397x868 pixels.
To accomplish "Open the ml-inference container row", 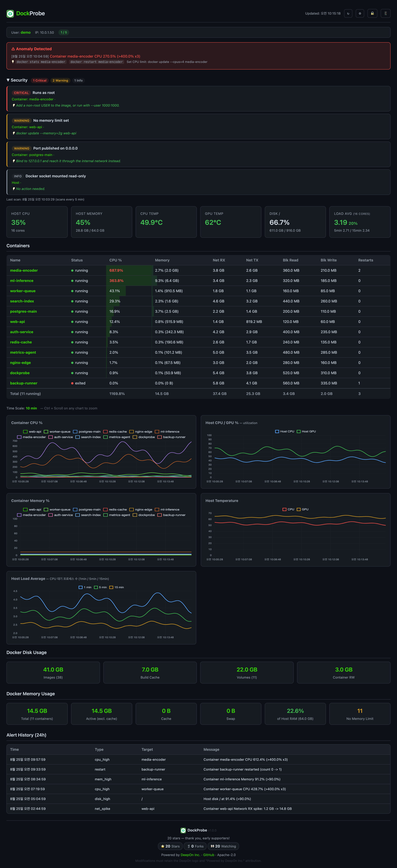I will click(198, 281).
